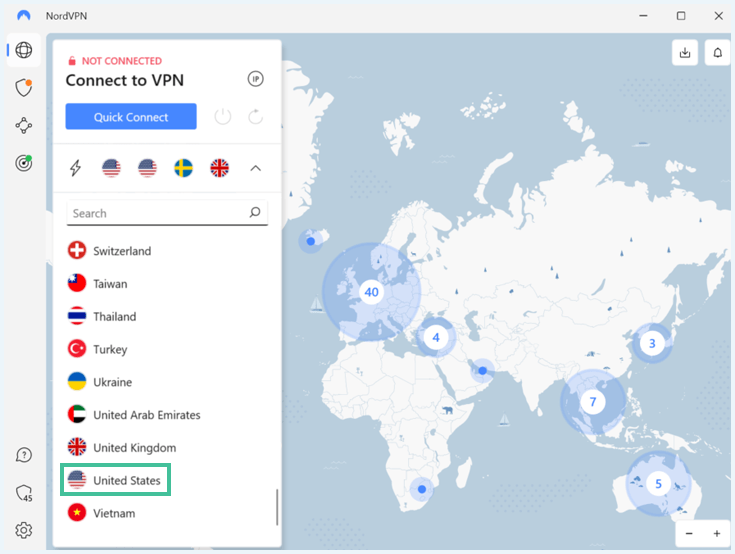The width and height of the screenshot is (735, 554).
Task: Select Ukraine from the country list
Action: 167,382
